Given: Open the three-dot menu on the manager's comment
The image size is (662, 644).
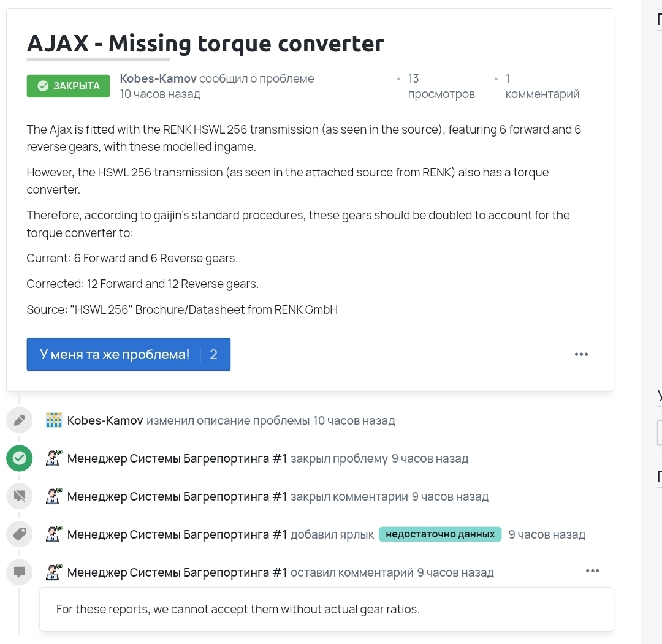Looking at the screenshot, I should 592,570.
